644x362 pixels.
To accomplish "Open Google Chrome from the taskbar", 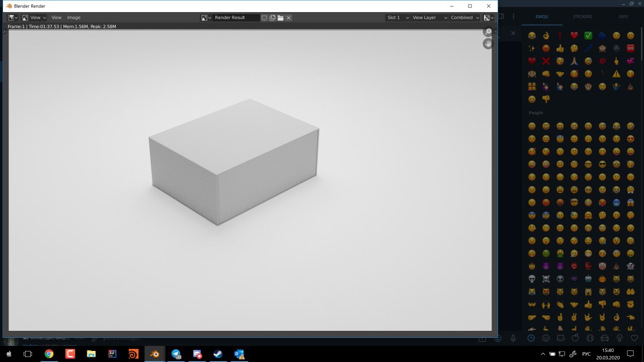I will click(x=49, y=354).
